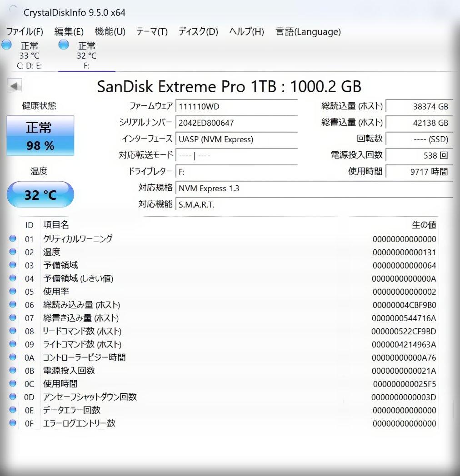Screen dimensions: 460x476
Task: Click the status indicator next to 温度 attribute 02
Action: tap(12, 252)
